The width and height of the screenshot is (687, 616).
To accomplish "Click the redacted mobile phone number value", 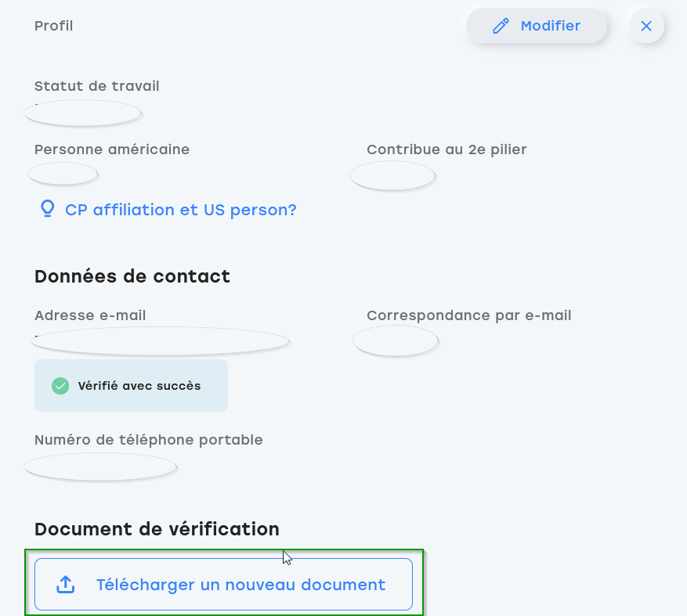I will click(x=101, y=467).
